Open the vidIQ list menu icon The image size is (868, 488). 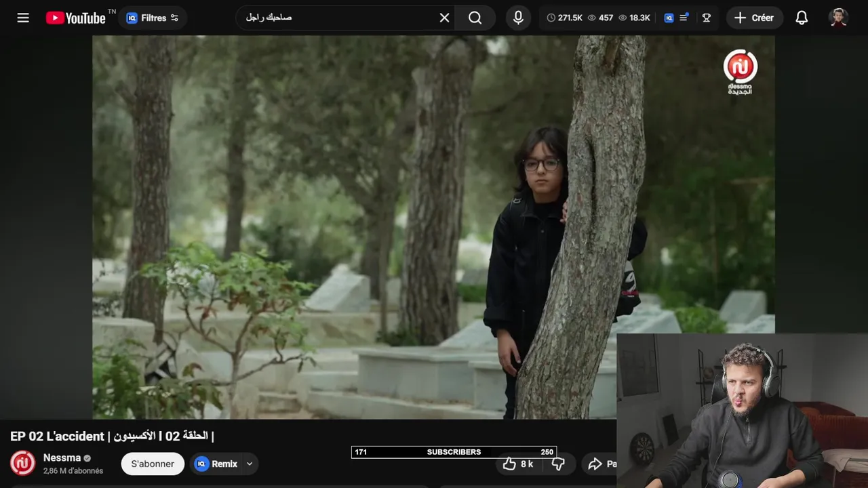point(684,18)
